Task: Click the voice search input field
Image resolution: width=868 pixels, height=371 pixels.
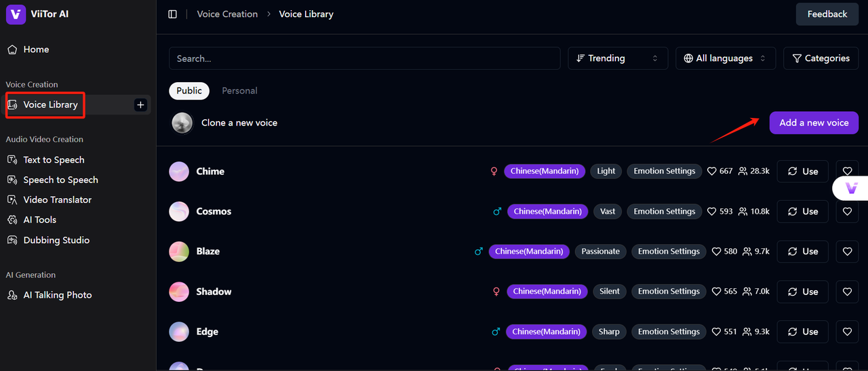Action: click(364, 58)
